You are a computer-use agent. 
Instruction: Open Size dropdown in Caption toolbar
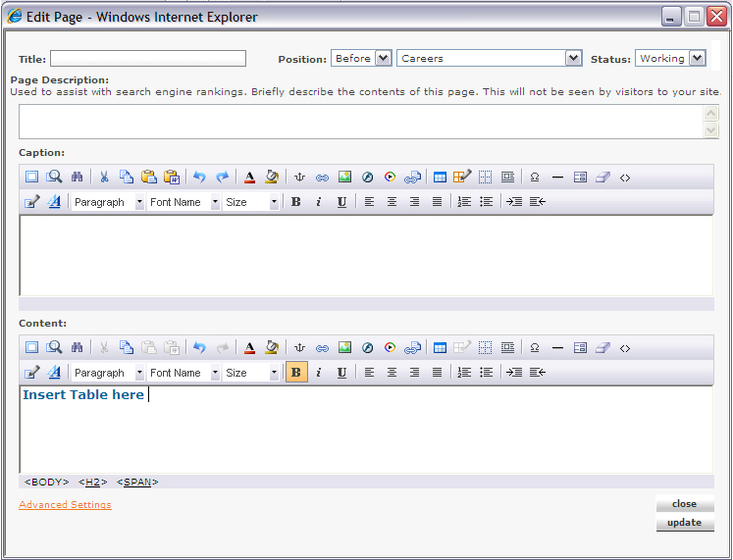pyautogui.click(x=250, y=202)
